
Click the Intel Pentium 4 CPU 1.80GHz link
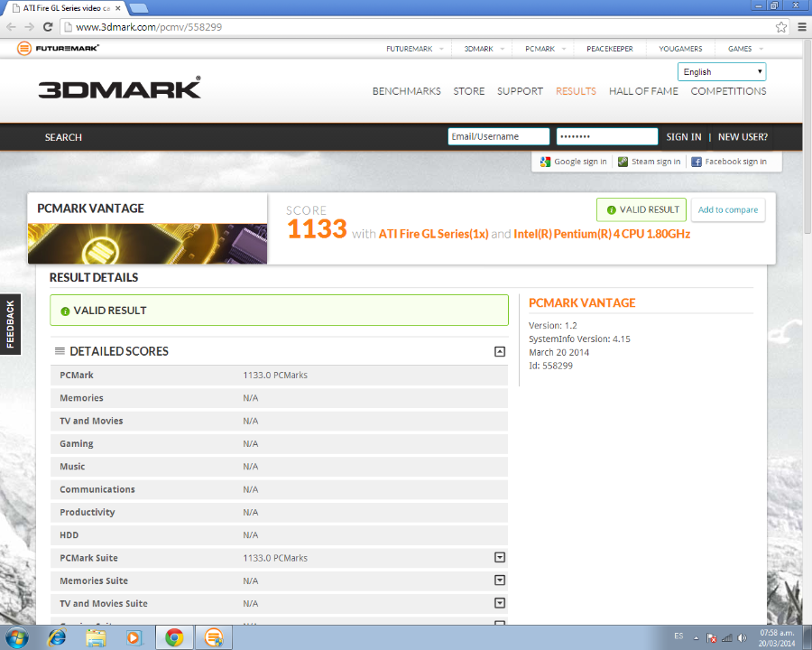click(x=602, y=235)
